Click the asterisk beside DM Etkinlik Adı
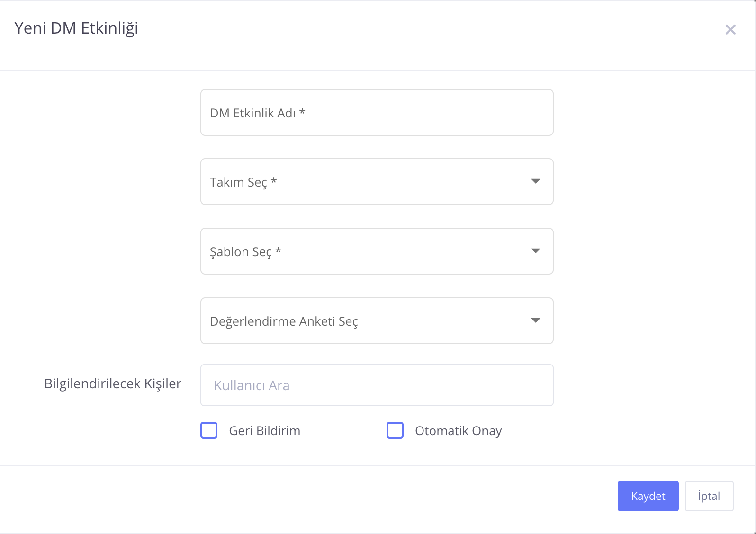The image size is (756, 534). (302, 112)
